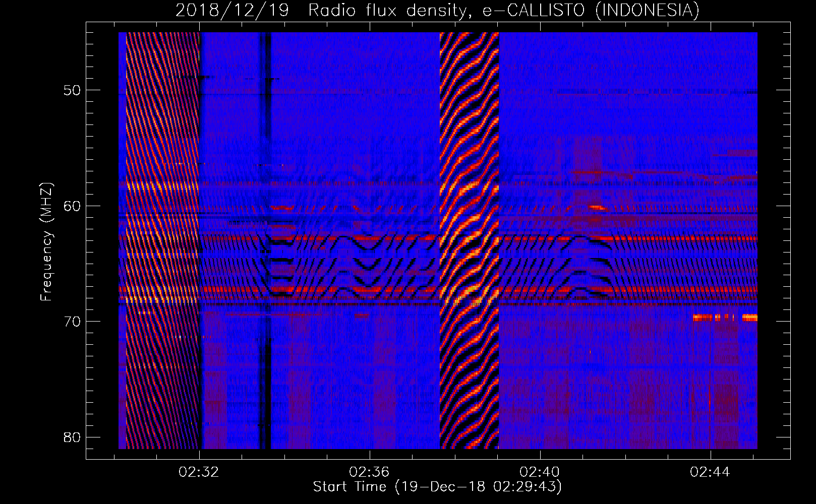Click the 02:40 time tick label
Image resolution: width=816 pixels, height=504 pixels.
coord(540,472)
